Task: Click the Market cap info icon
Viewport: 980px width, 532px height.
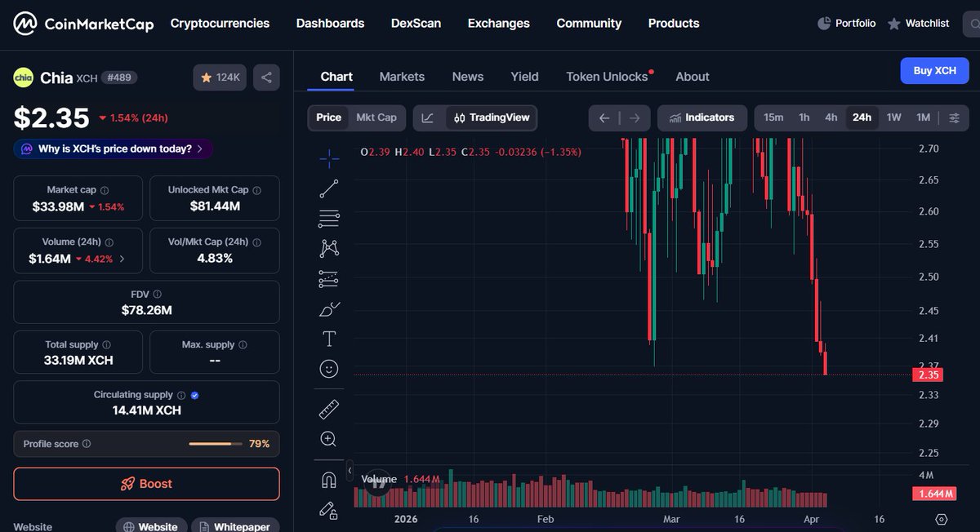Action: (105, 190)
